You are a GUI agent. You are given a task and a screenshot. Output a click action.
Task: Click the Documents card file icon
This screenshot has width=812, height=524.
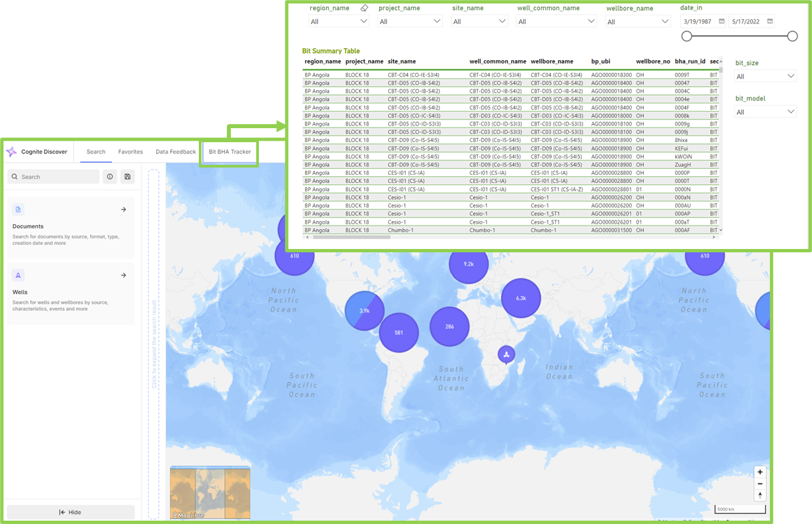pos(18,210)
